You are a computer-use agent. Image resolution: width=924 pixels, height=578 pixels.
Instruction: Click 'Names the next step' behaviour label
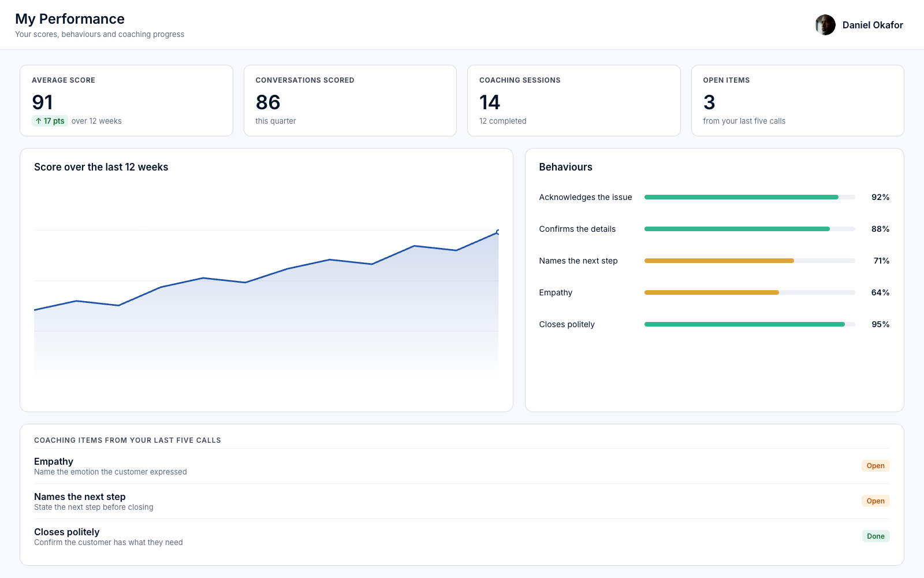[579, 261]
